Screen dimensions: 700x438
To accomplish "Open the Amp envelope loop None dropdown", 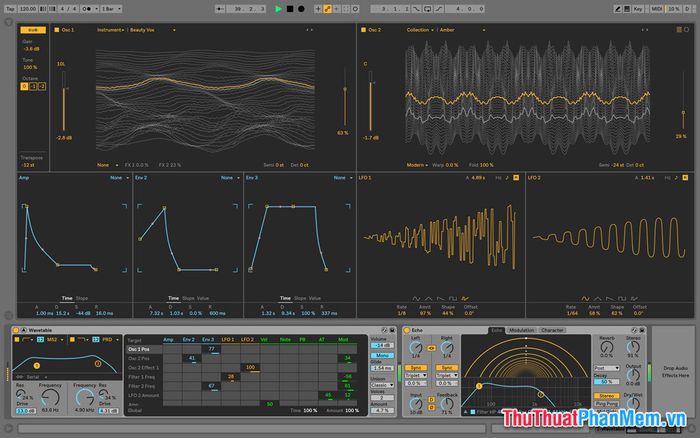I will click(x=119, y=178).
